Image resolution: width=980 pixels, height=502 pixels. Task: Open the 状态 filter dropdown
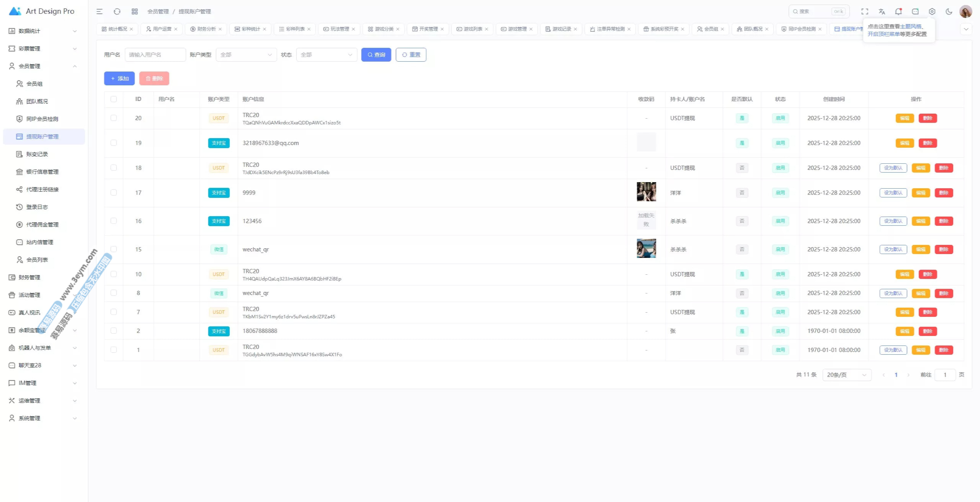[x=327, y=55]
